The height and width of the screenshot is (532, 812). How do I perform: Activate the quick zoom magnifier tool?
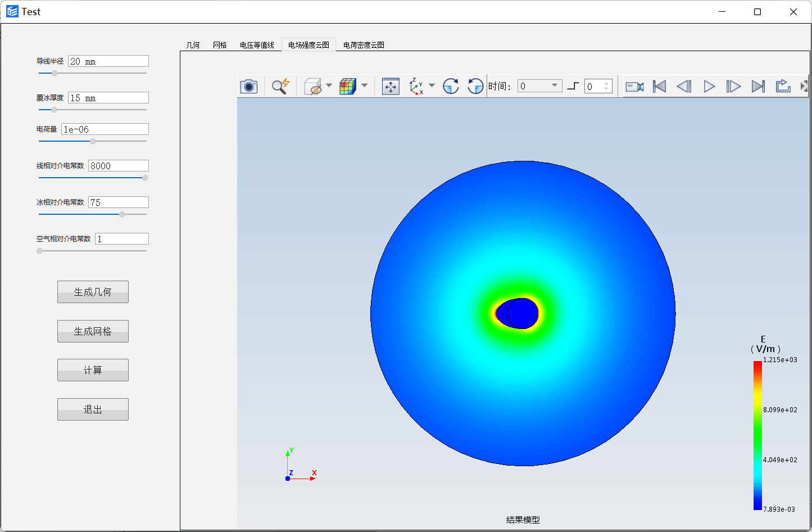coord(280,86)
